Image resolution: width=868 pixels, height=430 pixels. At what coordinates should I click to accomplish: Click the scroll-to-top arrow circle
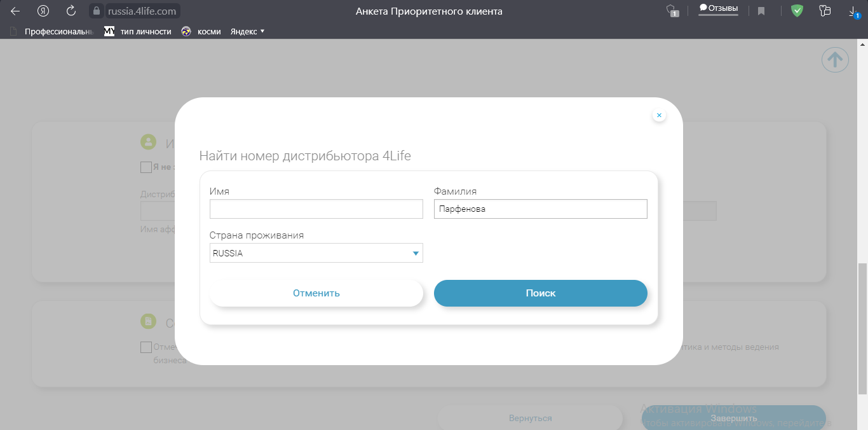pyautogui.click(x=835, y=60)
